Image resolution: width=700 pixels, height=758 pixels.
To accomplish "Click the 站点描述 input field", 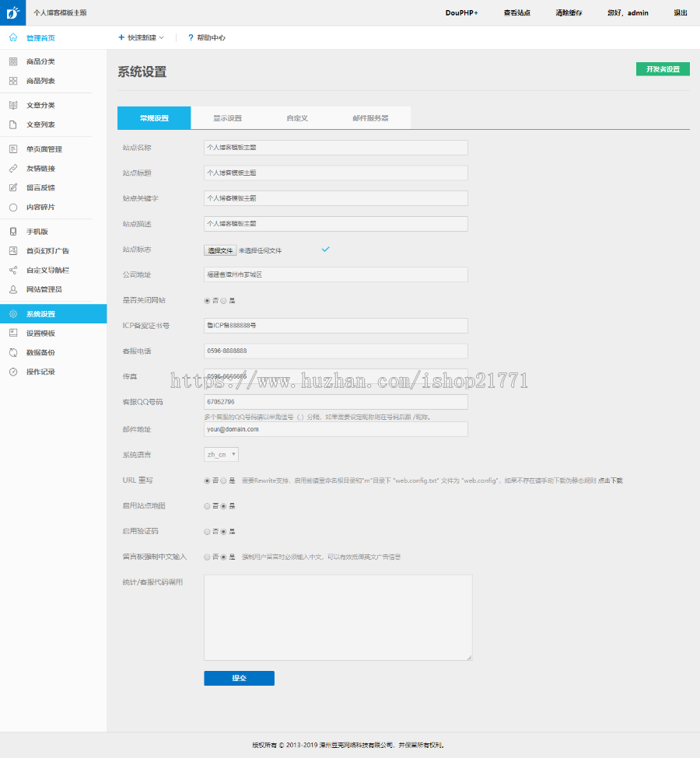I will 336,224.
